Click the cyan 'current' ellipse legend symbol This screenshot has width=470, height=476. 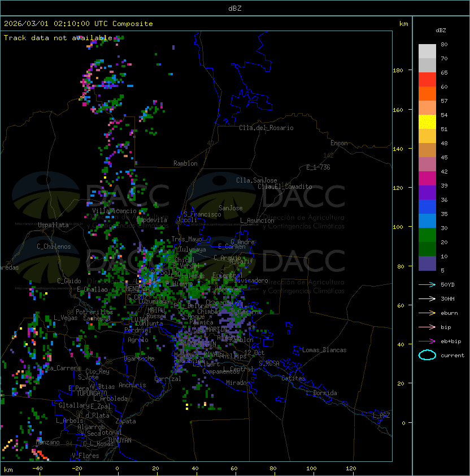pos(427,355)
